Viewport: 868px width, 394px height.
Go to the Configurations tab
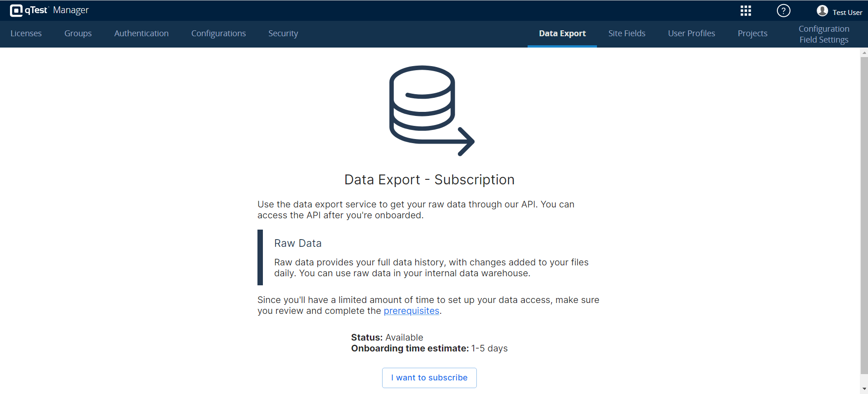click(218, 34)
